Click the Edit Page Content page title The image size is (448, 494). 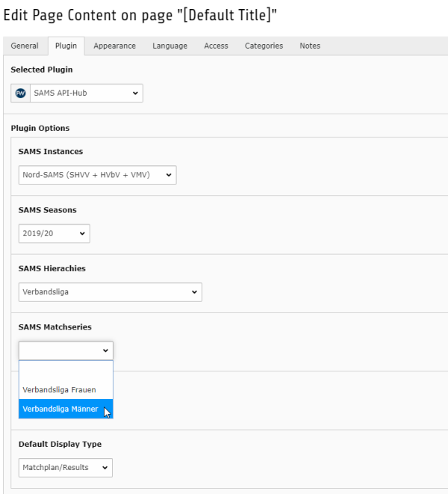tap(140, 15)
